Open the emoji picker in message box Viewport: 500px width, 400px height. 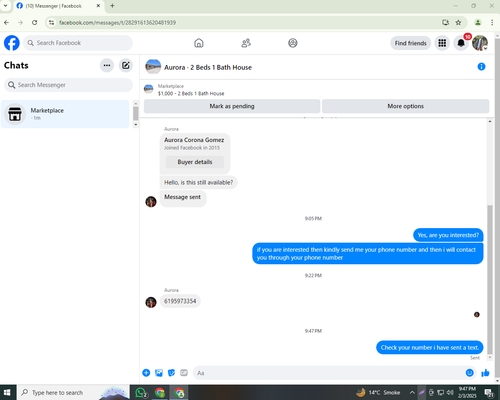click(x=469, y=373)
